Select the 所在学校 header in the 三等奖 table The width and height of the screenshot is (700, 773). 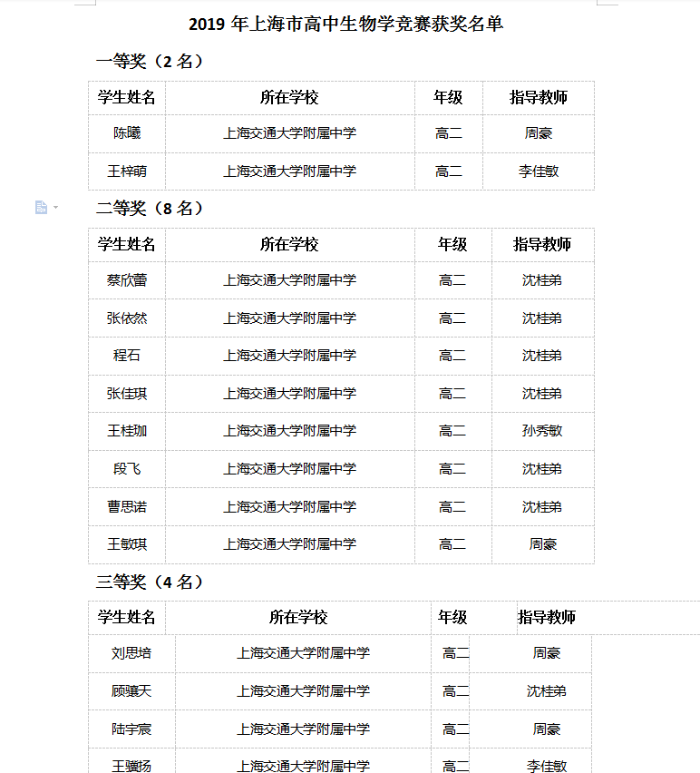coord(298,617)
